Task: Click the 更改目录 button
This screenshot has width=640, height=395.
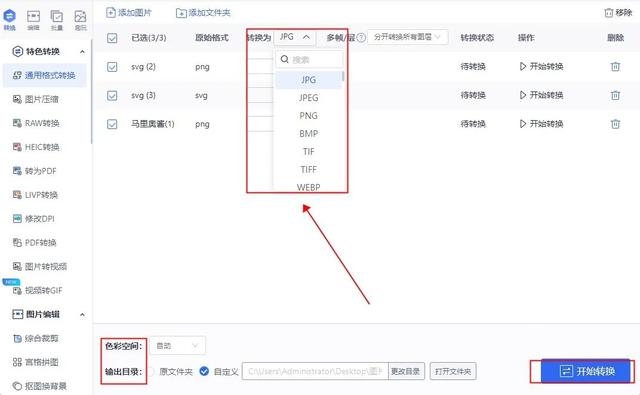Action: point(406,371)
